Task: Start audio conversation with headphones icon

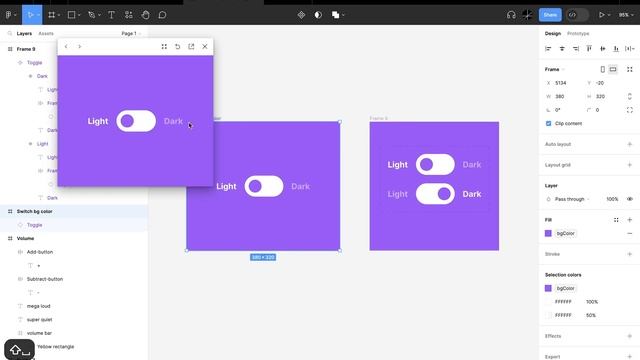Action: (x=511, y=15)
